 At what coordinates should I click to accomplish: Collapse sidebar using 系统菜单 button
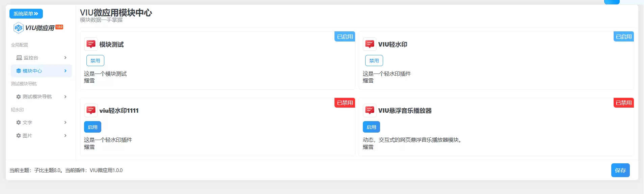coord(26,14)
